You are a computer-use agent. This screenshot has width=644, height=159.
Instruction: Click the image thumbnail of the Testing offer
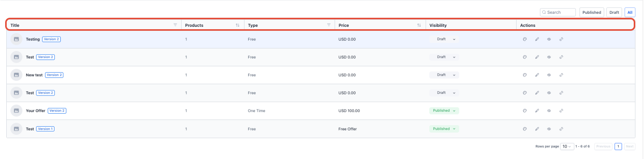coord(16,39)
